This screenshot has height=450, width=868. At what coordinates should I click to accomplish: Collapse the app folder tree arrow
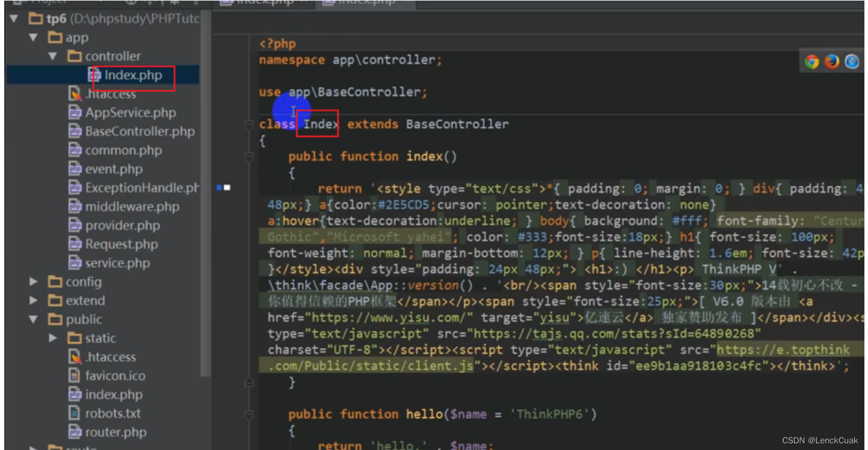pos(34,38)
